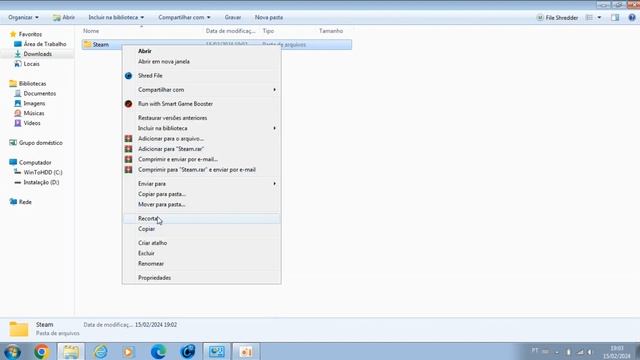Click WinRAR icon beside 'Adicionar para "Steam.rar"'
Viewport: 640px width, 360px height.
(128, 149)
